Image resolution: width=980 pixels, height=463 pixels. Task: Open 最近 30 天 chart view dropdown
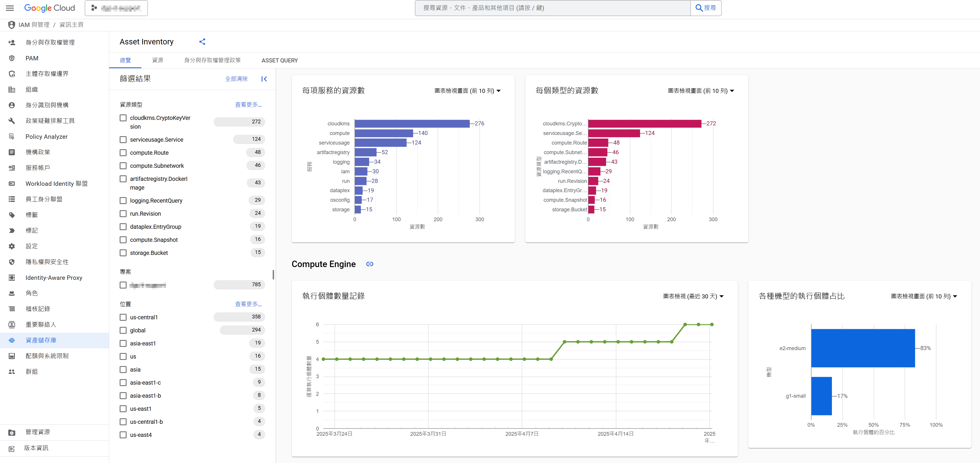693,296
